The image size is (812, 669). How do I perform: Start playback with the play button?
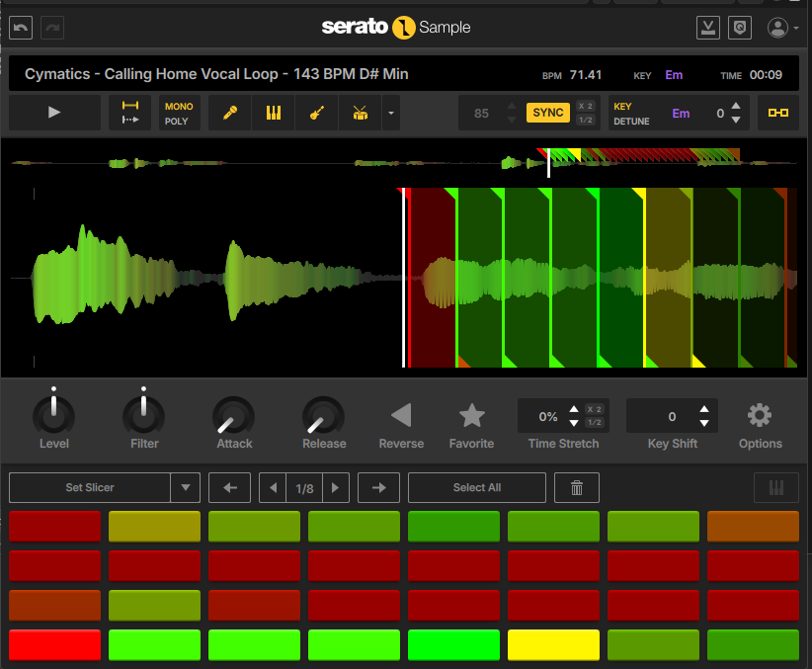point(54,113)
